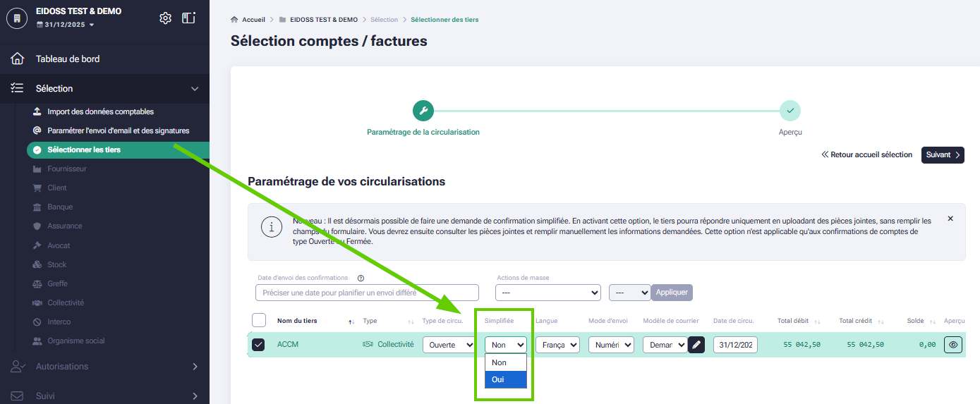Click Retour accueil sélection link

867,155
